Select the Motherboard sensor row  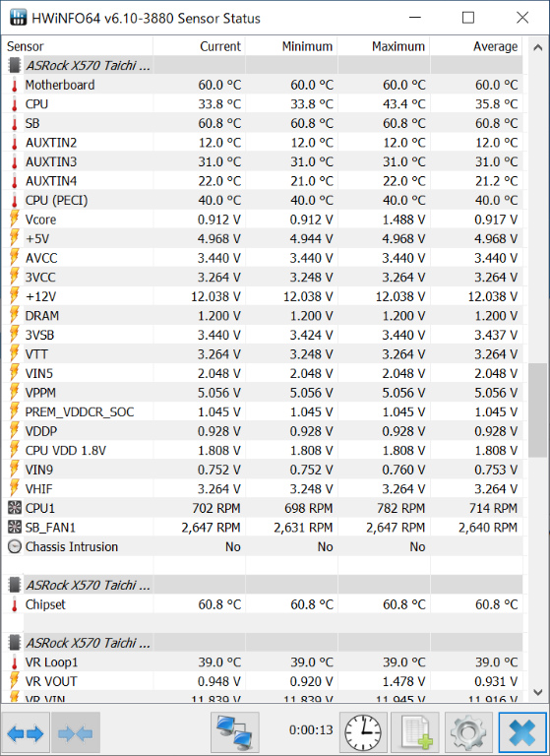pyautogui.click(x=263, y=85)
